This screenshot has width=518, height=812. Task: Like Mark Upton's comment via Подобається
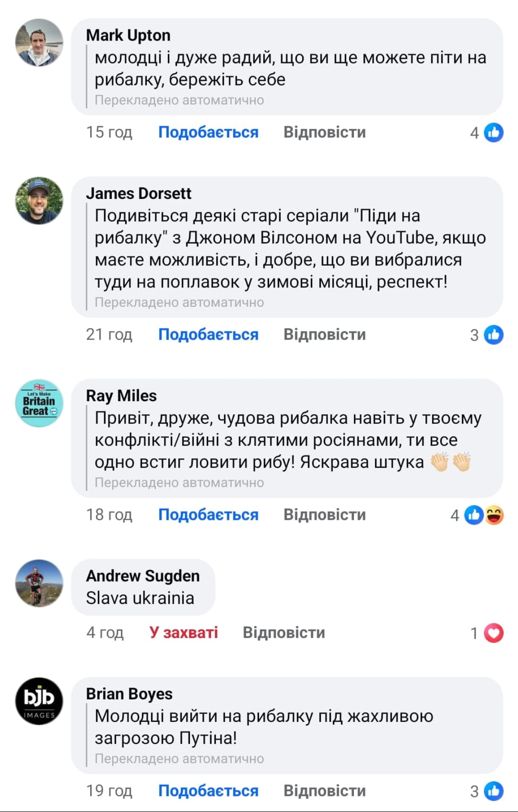pyautogui.click(x=208, y=132)
